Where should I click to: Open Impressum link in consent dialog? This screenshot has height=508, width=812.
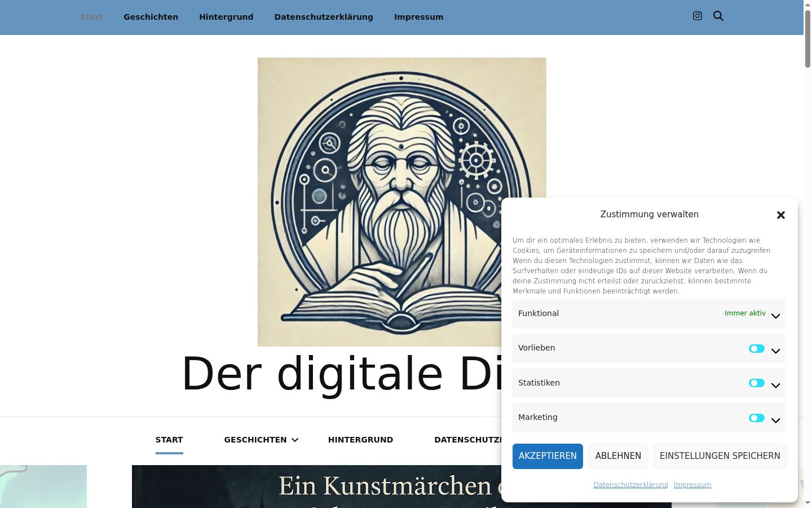pos(692,485)
